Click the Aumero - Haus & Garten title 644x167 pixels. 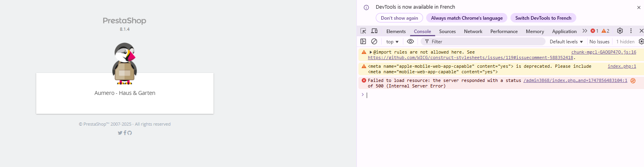125,93
